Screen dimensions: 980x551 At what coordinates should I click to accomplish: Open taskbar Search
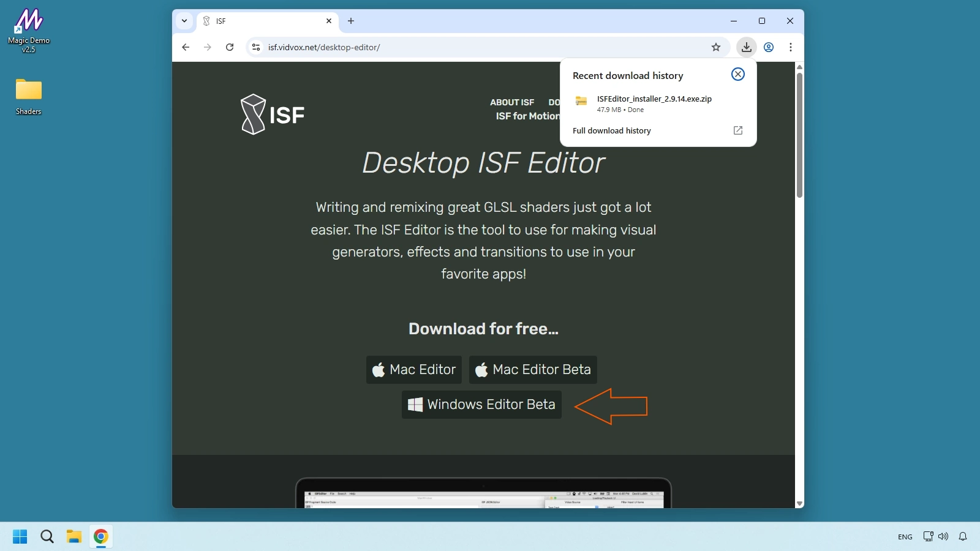pos(47,537)
